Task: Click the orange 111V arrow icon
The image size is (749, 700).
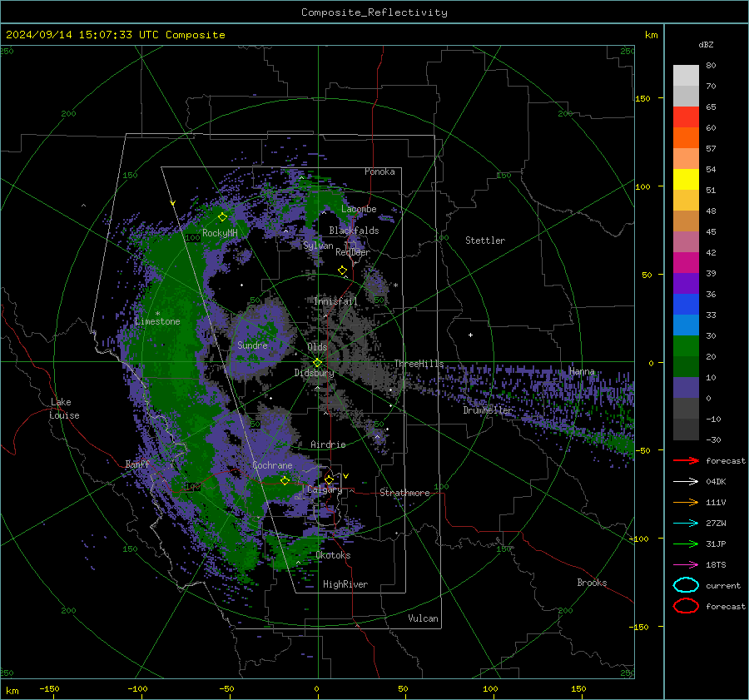Action: click(x=686, y=502)
